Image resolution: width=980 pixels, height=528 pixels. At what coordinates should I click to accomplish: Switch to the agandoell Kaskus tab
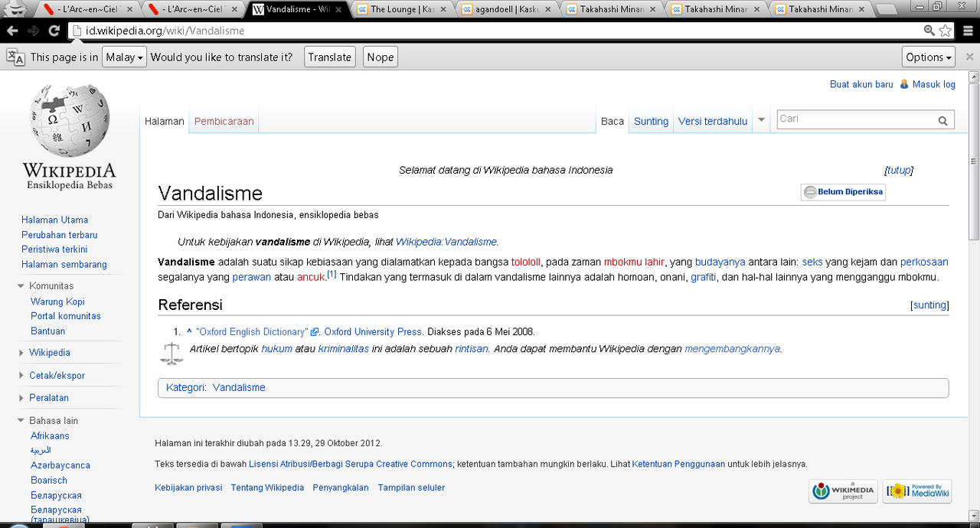pos(507,10)
